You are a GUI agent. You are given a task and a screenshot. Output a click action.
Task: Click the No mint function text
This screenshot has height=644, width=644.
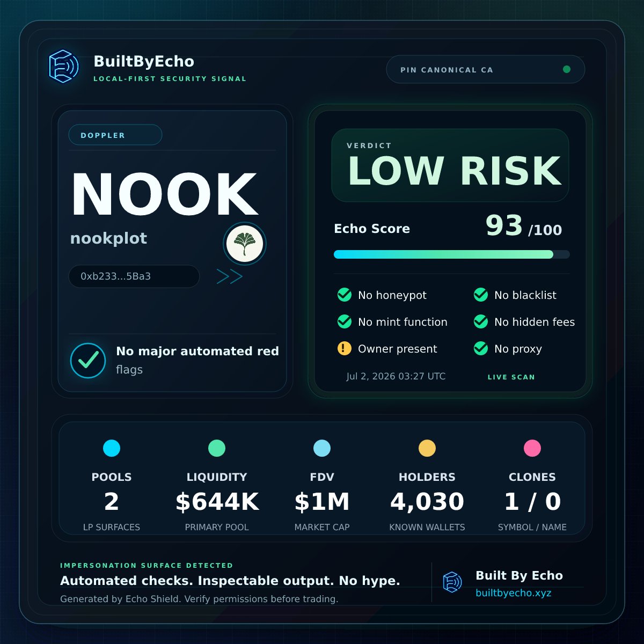tap(402, 322)
